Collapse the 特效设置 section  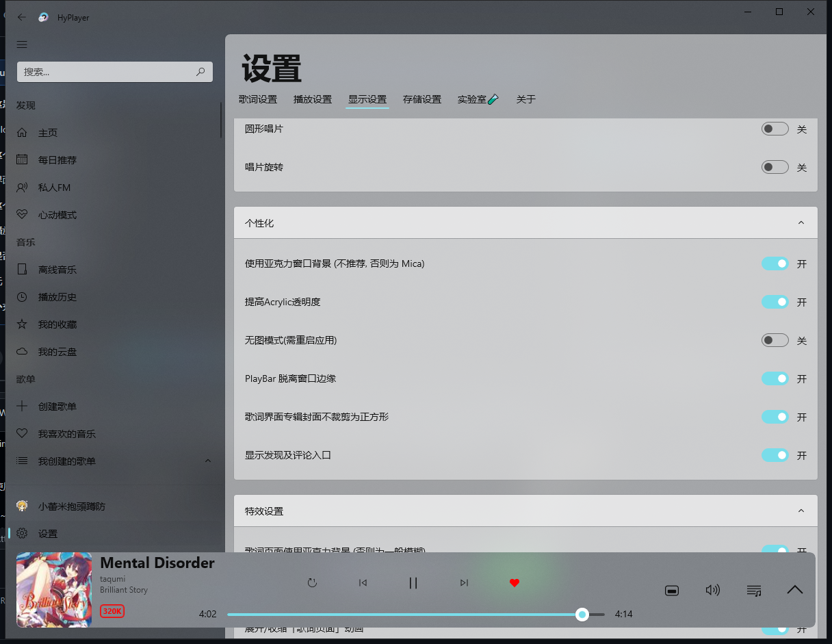(801, 511)
